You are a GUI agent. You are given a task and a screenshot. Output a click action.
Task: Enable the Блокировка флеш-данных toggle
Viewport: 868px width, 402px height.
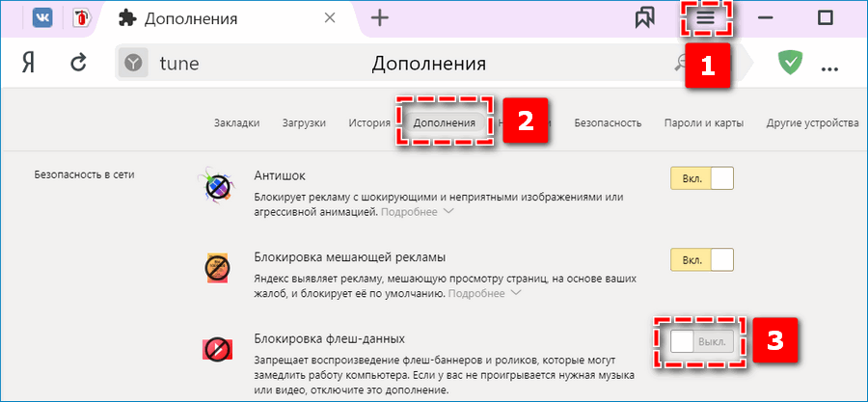coord(702,341)
